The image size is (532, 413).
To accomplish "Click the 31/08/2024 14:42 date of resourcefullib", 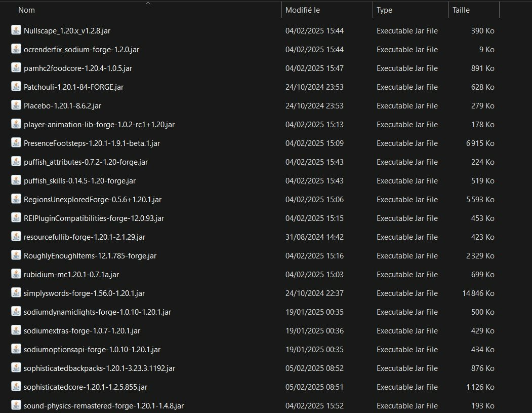I will coord(314,237).
